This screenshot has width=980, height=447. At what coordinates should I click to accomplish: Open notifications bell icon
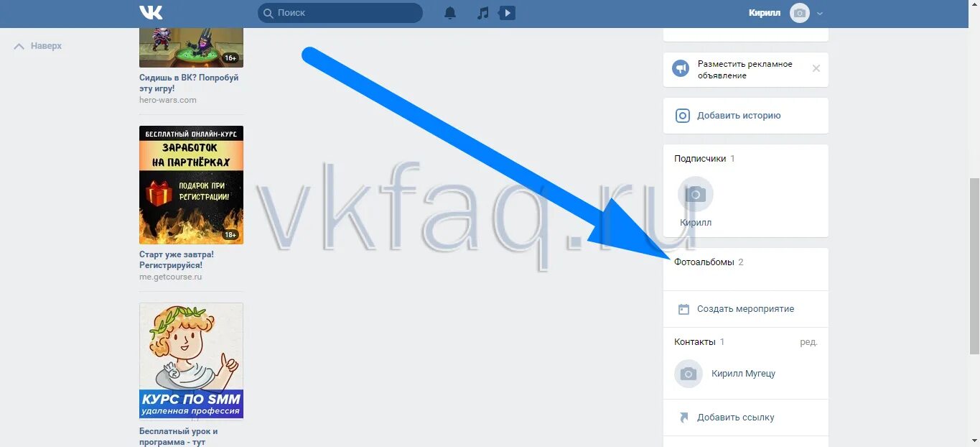[x=450, y=13]
